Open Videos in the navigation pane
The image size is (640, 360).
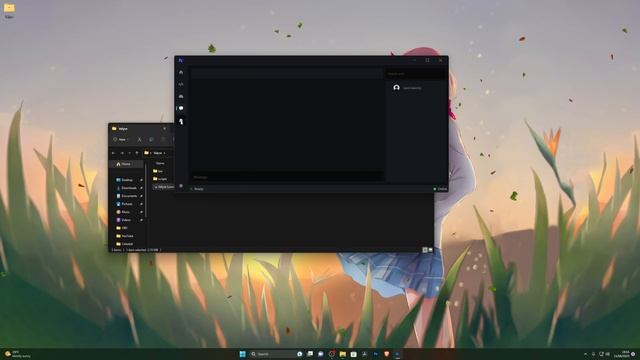point(127,220)
